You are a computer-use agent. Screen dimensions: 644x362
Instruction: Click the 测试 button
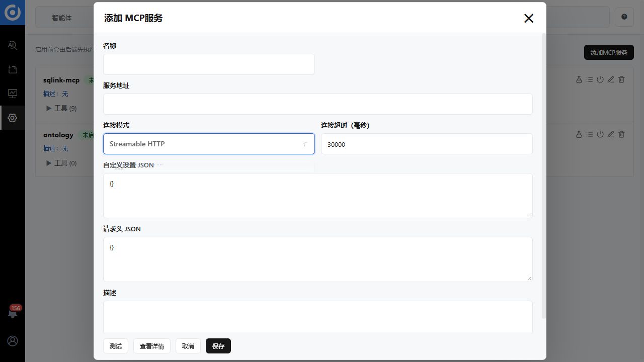[116, 346]
